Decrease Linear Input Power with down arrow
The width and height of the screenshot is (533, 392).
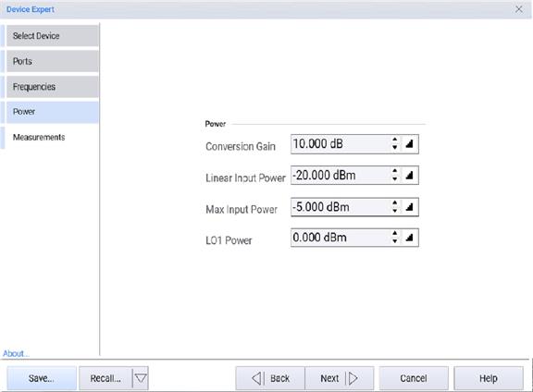[x=394, y=179]
